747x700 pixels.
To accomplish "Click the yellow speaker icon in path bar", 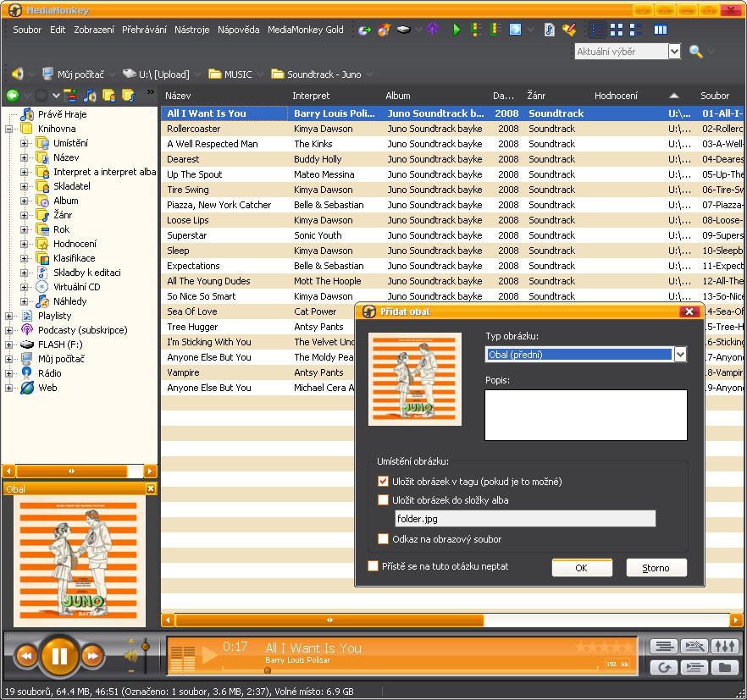I will click(18, 74).
